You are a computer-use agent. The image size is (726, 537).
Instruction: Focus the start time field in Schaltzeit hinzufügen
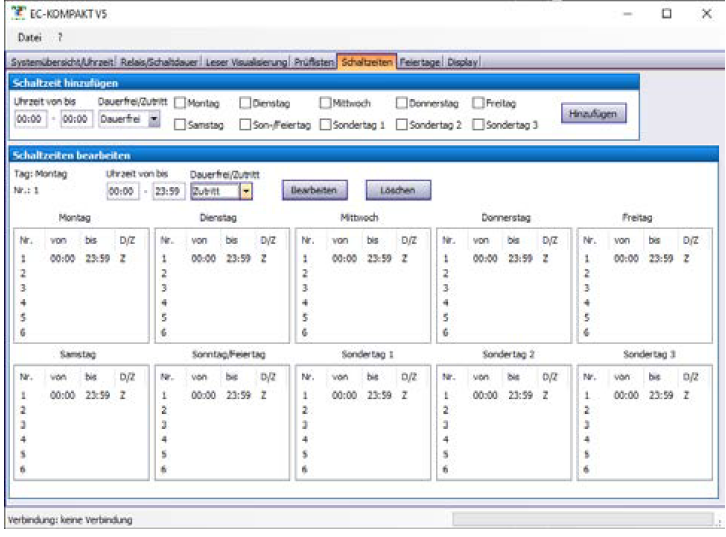tap(31, 119)
